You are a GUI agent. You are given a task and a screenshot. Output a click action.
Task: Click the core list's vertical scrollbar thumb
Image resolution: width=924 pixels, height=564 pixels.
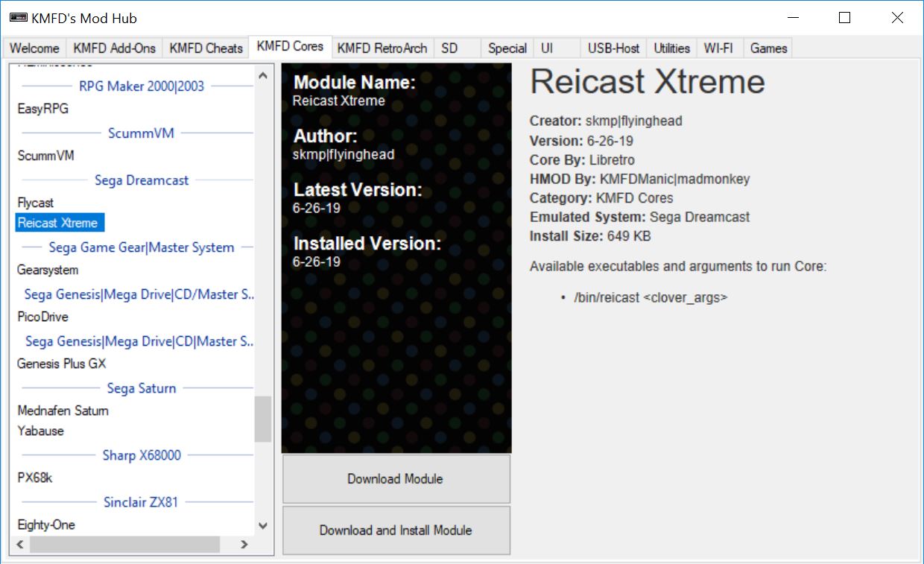coord(262,419)
